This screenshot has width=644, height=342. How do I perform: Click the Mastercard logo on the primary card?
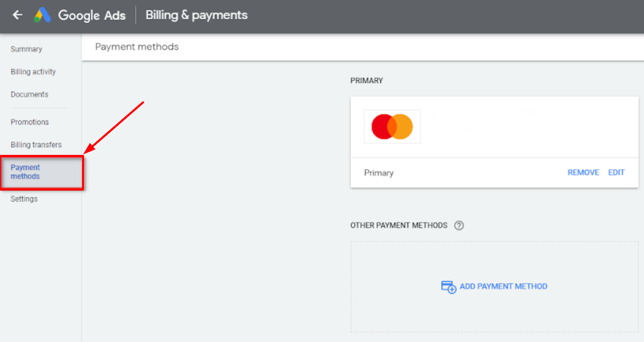click(392, 127)
